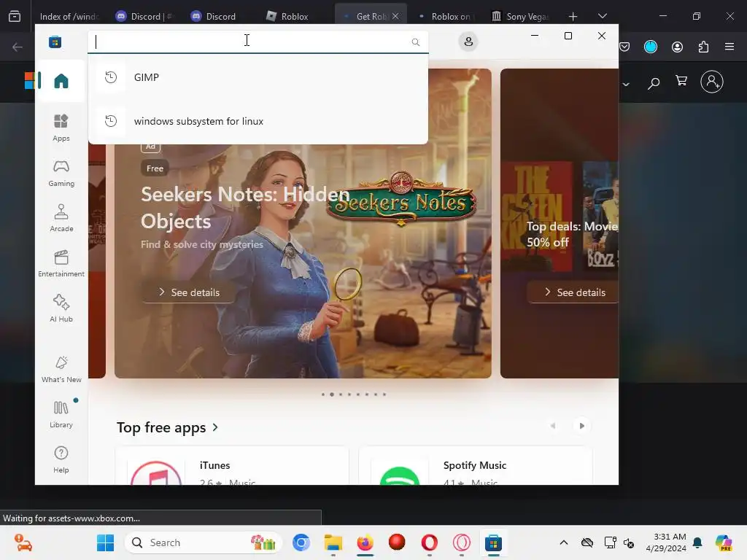Screen dimensions: 747x560
Task: Open What's New in the sidebar
Action: click(61, 369)
